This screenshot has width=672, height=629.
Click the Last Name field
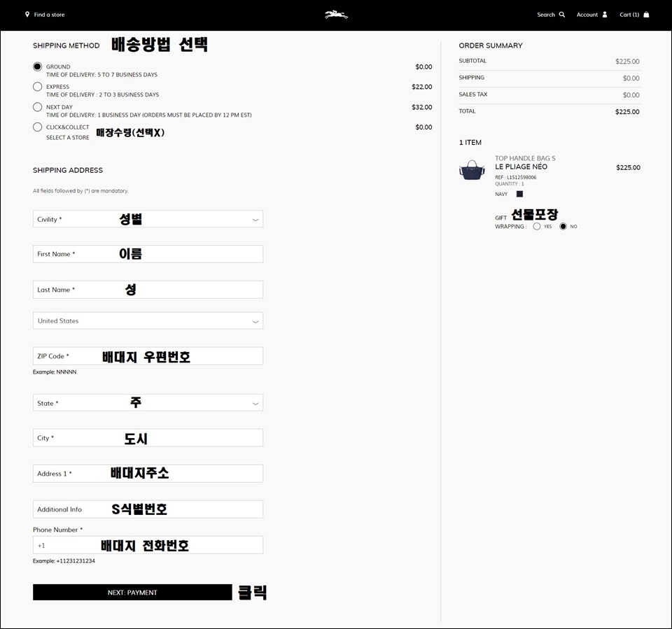[x=148, y=290]
